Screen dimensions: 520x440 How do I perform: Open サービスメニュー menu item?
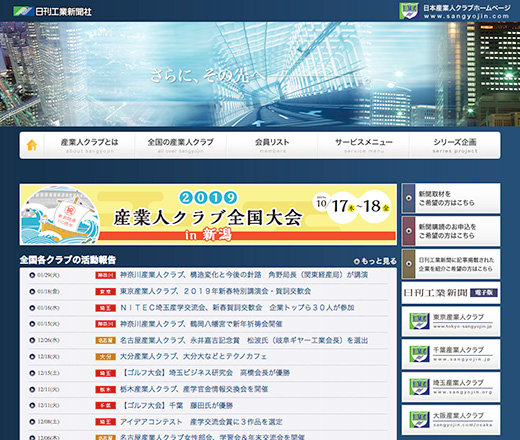[364, 145]
